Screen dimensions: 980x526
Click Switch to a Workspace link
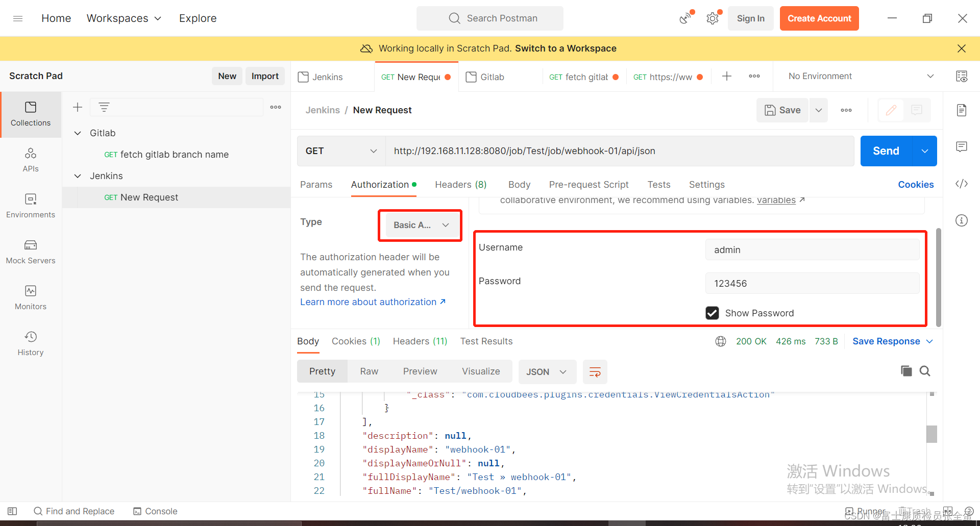pyautogui.click(x=566, y=48)
